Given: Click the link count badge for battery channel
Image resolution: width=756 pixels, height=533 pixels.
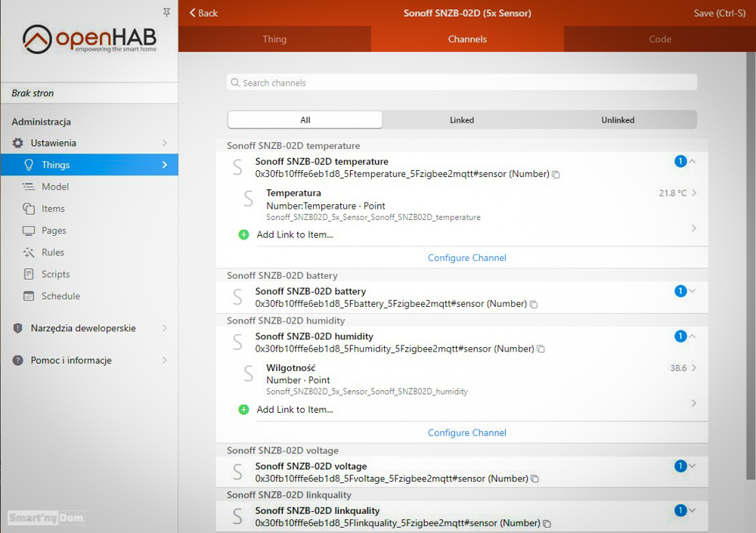Looking at the screenshot, I should tap(680, 291).
